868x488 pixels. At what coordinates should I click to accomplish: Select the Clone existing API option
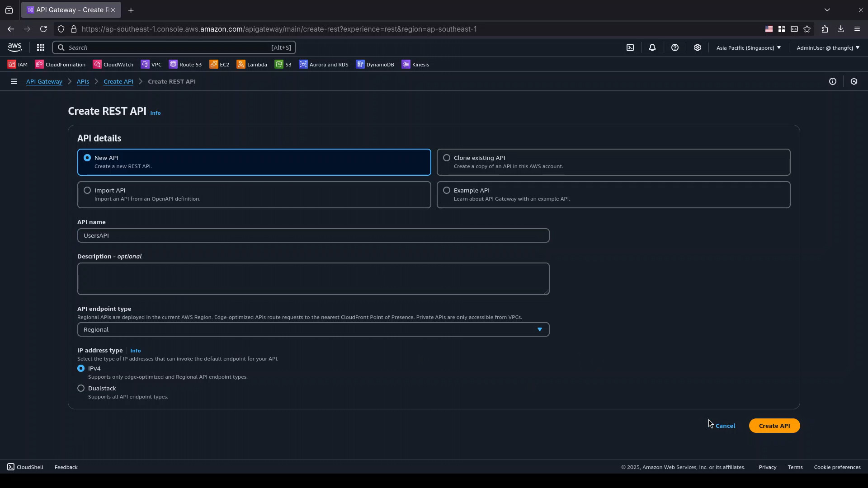click(613, 162)
